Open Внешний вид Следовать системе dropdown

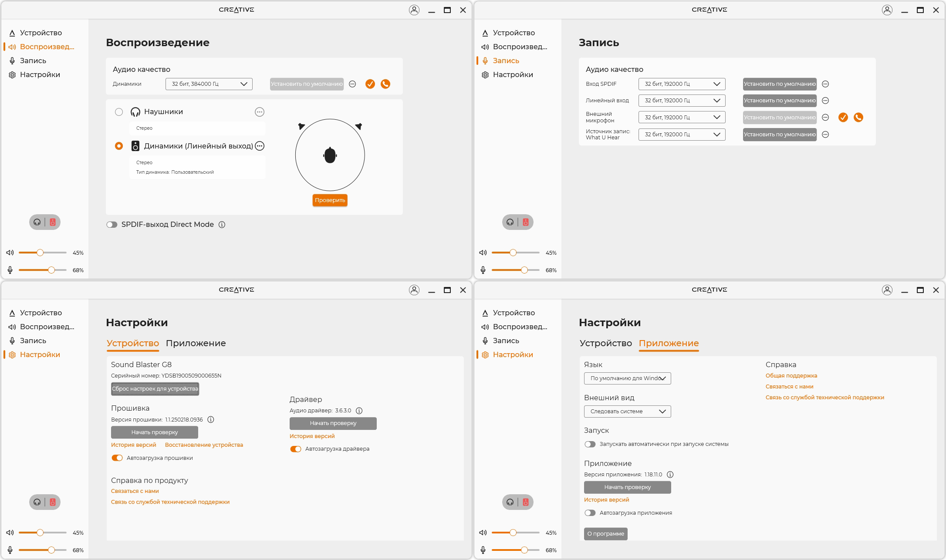627,412
